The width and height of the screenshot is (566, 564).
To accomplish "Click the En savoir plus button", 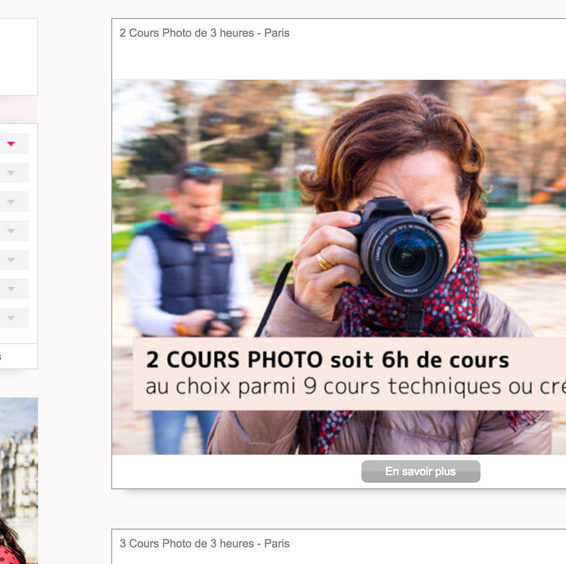I will point(421,471).
